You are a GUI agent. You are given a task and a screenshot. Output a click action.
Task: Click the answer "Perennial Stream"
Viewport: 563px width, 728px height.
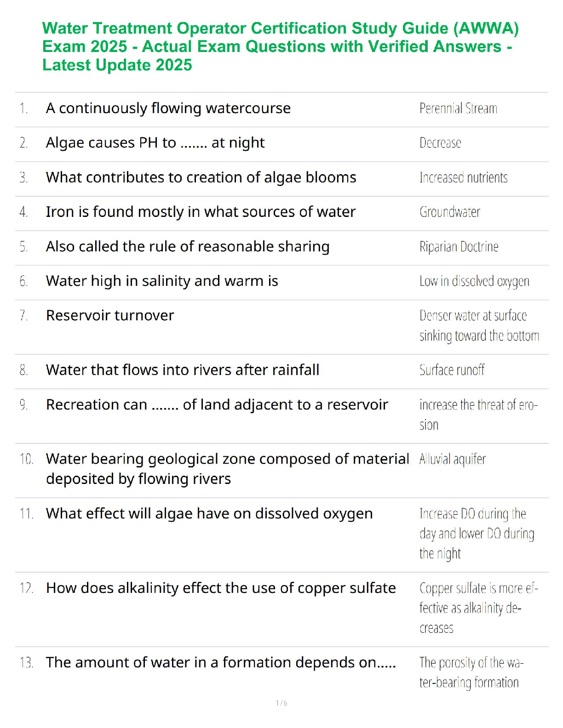[x=458, y=108]
